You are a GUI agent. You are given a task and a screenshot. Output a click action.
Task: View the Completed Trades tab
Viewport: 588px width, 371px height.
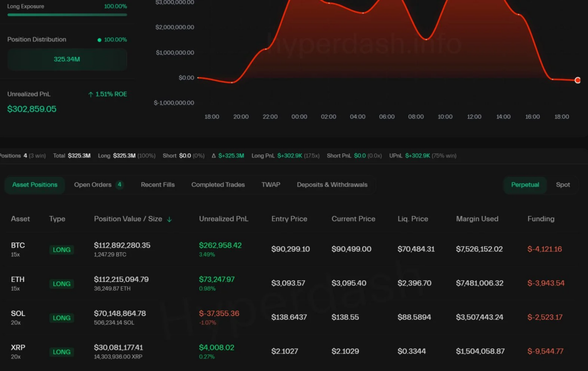pyautogui.click(x=218, y=185)
